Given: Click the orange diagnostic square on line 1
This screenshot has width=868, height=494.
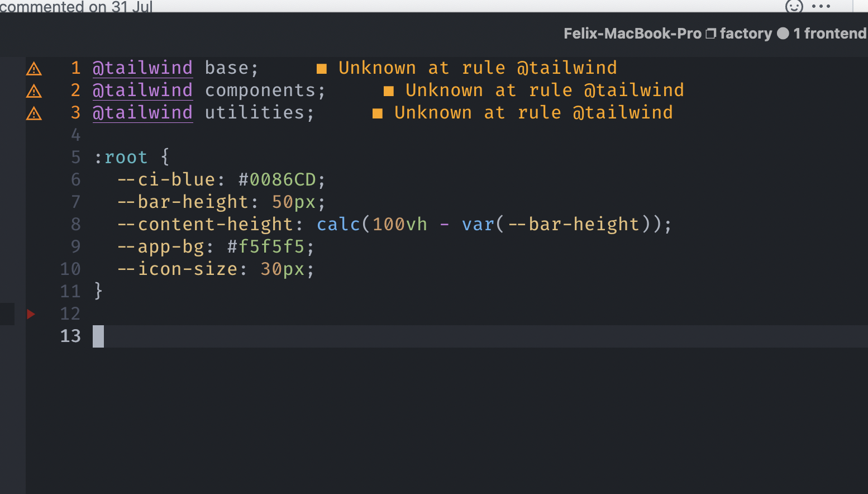Looking at the screenshot, I should pos(322,68).
